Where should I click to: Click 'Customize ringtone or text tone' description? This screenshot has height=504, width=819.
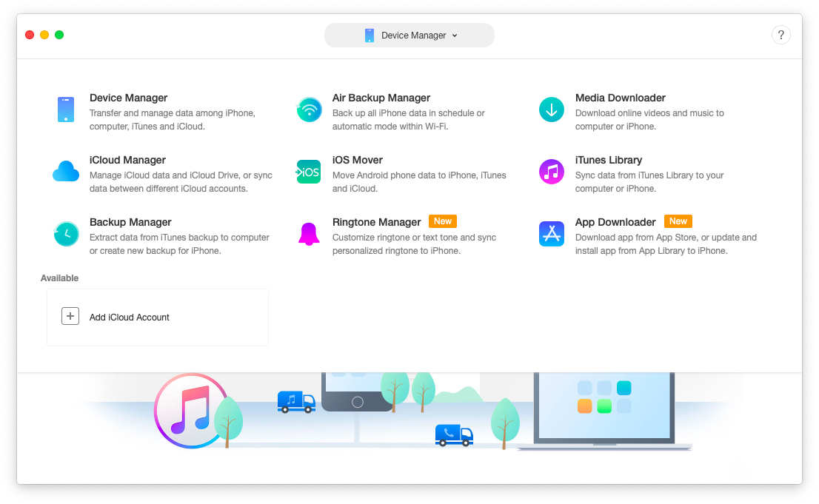tap(414, 244)
